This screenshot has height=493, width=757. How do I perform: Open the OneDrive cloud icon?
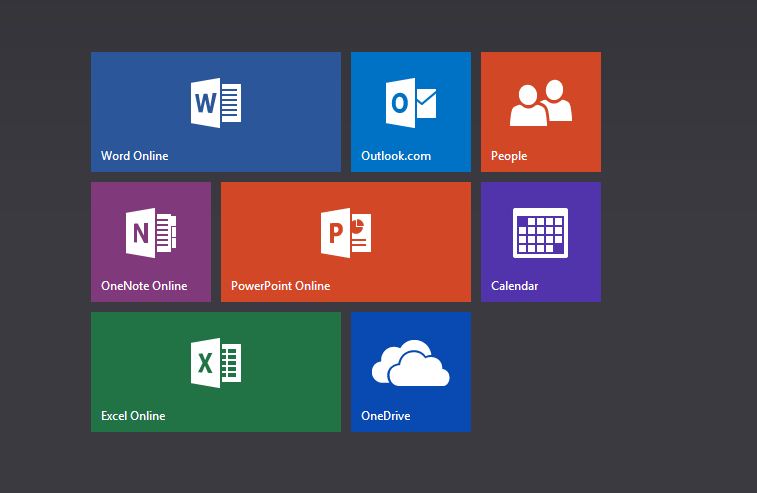(x=411, y=363)
